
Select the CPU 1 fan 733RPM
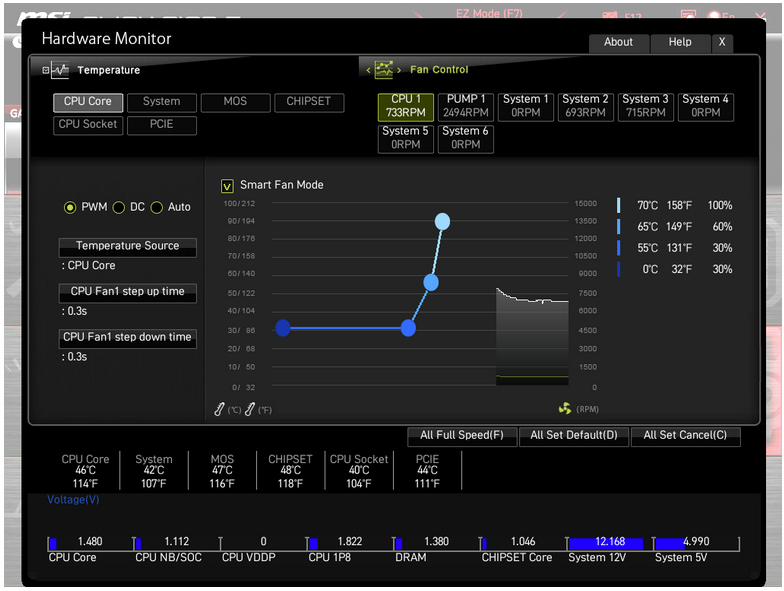(x=406, y=106)
